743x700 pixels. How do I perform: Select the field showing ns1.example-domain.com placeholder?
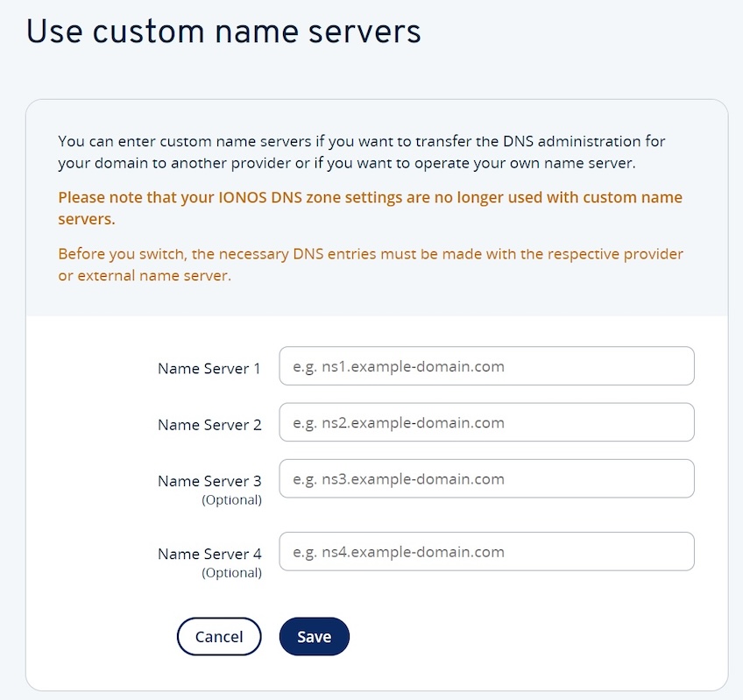[486, 366]
